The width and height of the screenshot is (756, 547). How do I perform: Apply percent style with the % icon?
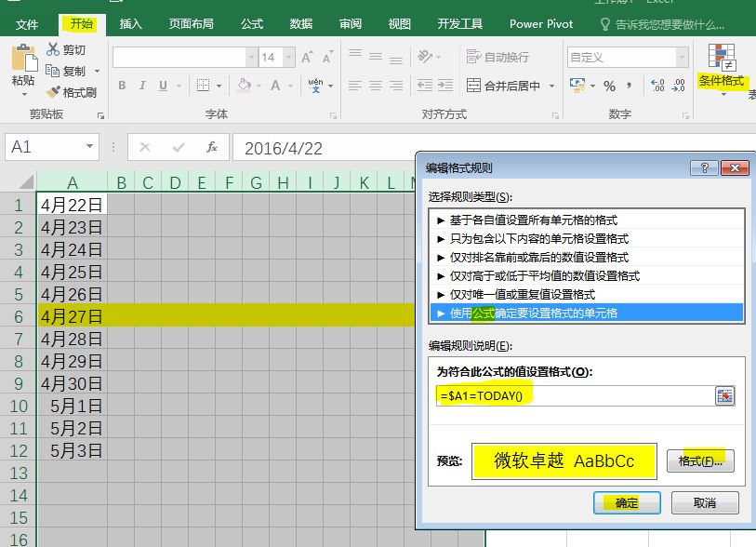click(x=609, y=87)
